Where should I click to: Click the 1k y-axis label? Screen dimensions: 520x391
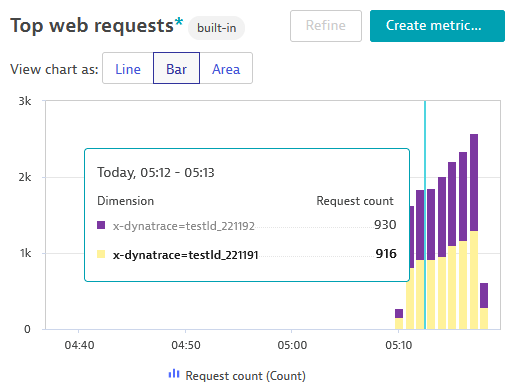[26, 253]
